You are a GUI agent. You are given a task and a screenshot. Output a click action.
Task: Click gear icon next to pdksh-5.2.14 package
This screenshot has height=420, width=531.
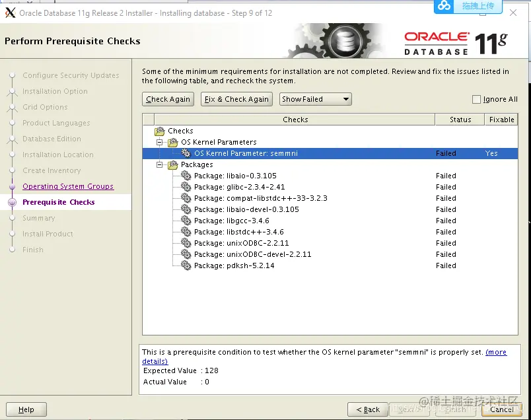tap(186, 265)
